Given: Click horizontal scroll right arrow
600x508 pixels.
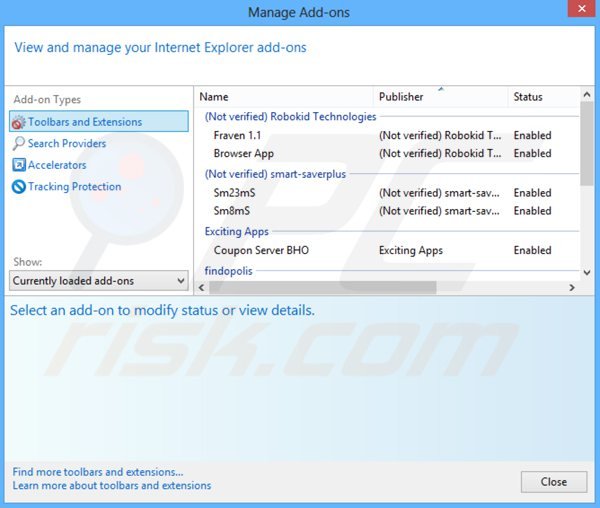Looking at the screenshot, I should click(572, 287).
